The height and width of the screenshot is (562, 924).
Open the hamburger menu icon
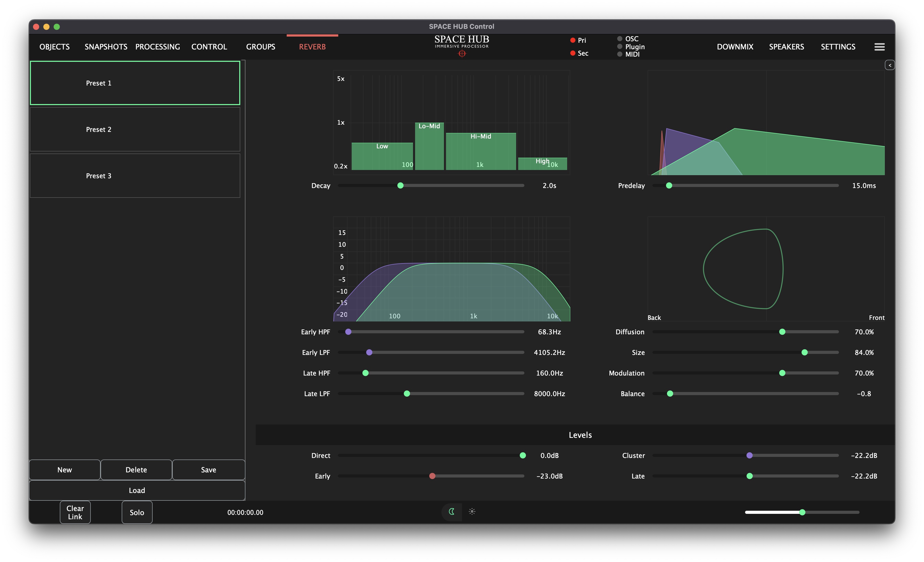click(x=879, y=47)
